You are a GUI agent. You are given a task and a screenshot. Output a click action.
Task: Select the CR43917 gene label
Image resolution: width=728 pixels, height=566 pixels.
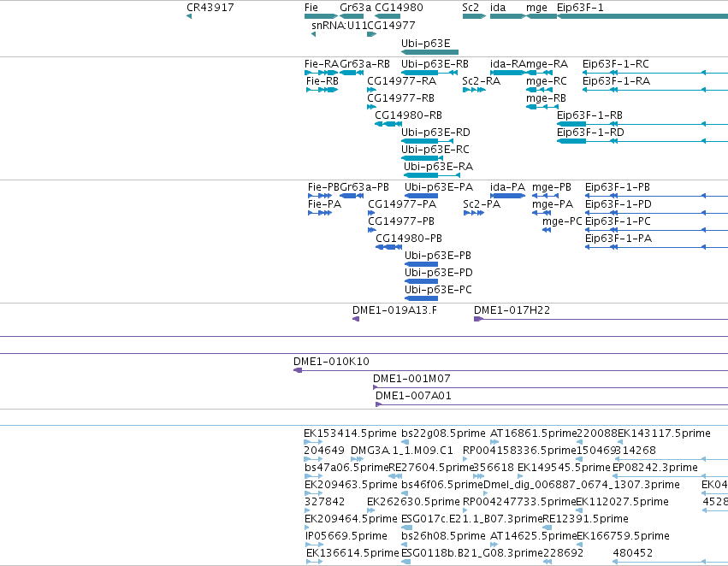210,8
